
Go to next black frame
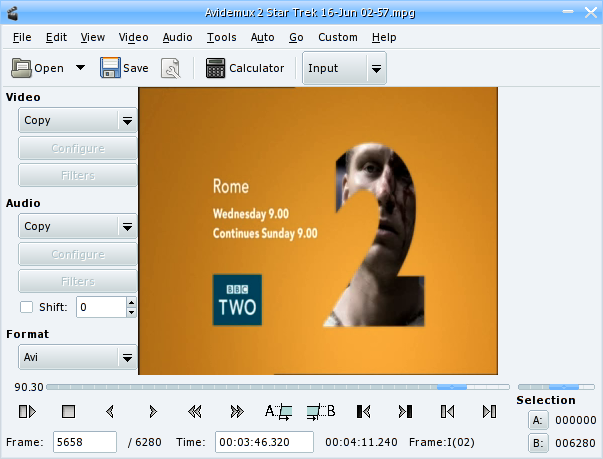tap(405, 412)
